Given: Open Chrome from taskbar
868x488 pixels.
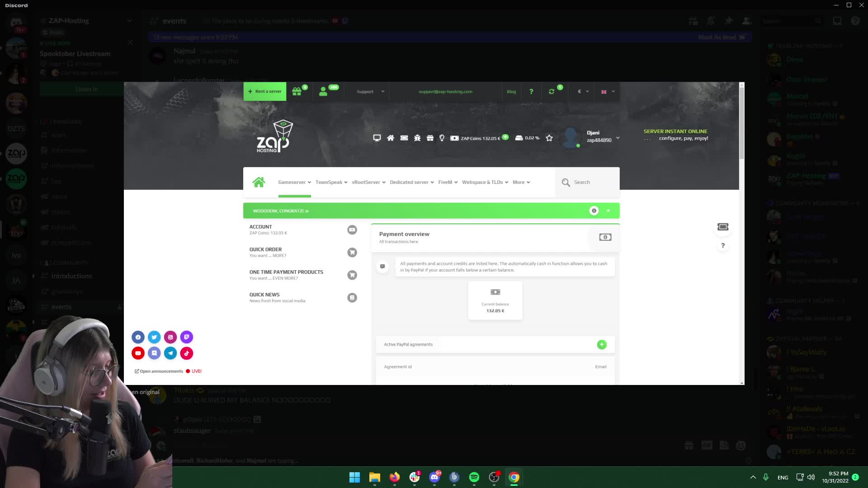Looking at the screenshot, I should [514, 477].
